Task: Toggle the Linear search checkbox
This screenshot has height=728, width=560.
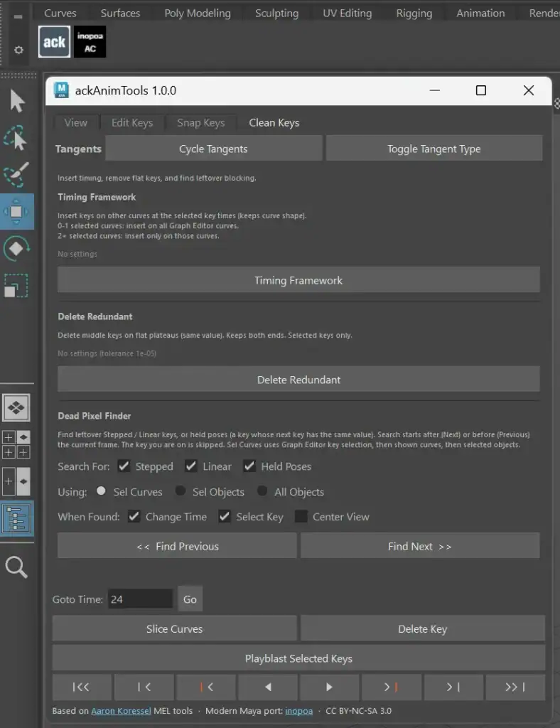Action: [x=191, y=466]
